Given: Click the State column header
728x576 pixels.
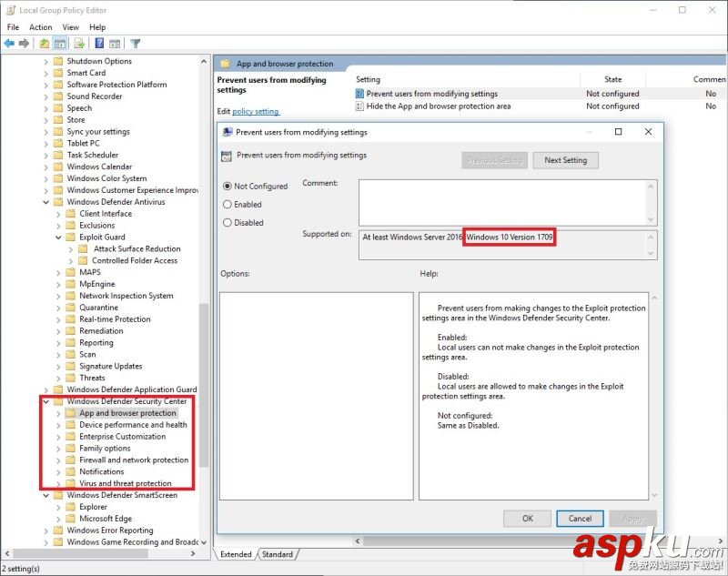Looking at the screenshot, I should click(612, 79).
